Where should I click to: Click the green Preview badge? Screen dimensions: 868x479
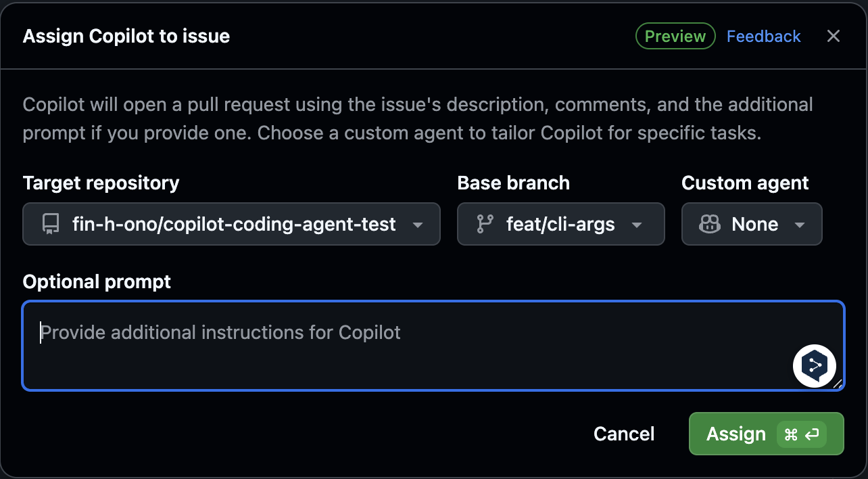[x=675, y=36]
